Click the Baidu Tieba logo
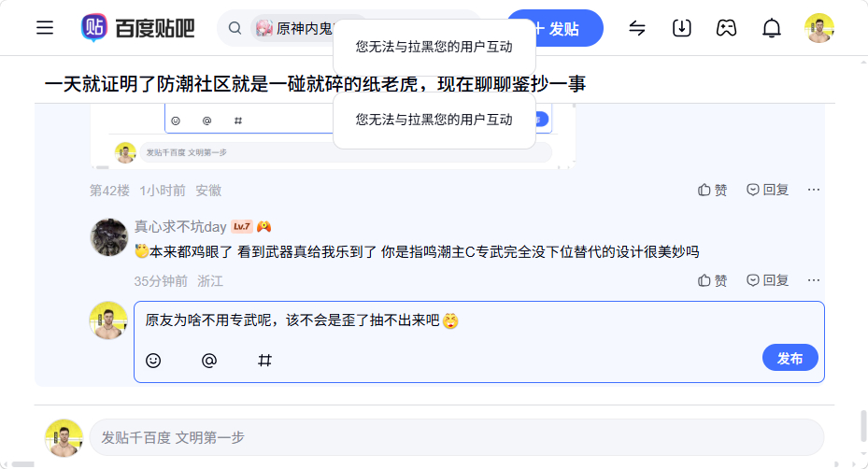The height and width of the screenshot is (469, 868). (x=138, y=28)
